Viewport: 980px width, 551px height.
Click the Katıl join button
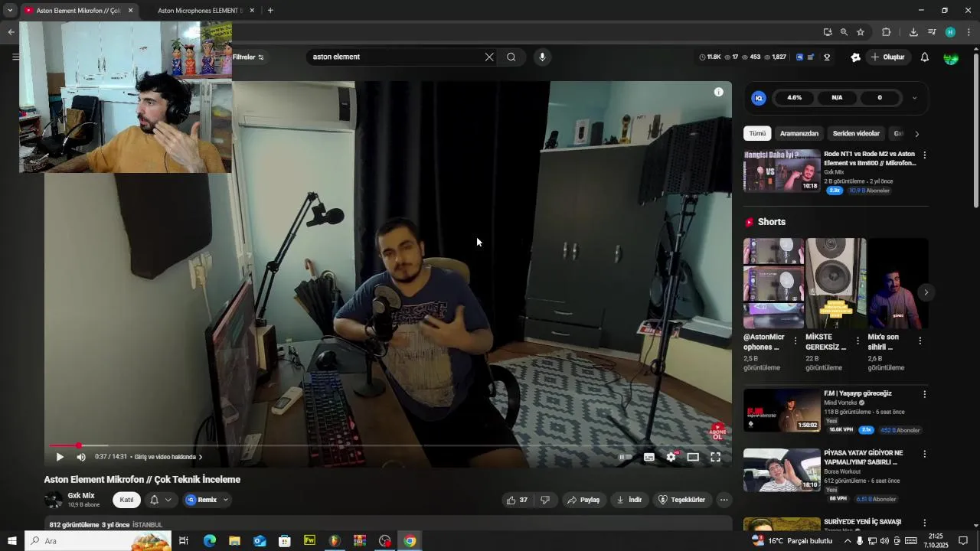coord(126,500)
